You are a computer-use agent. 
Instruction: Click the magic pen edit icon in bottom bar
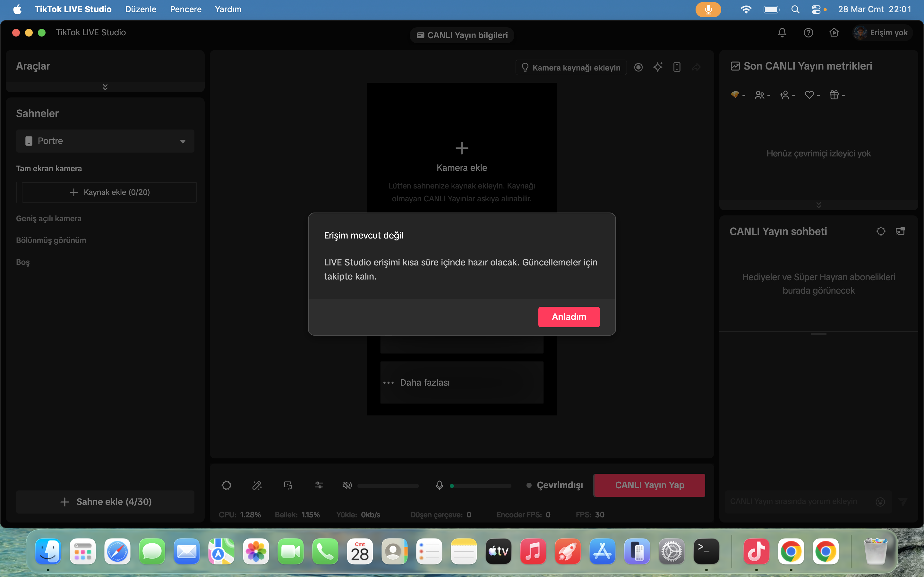(x=257, y=485)
